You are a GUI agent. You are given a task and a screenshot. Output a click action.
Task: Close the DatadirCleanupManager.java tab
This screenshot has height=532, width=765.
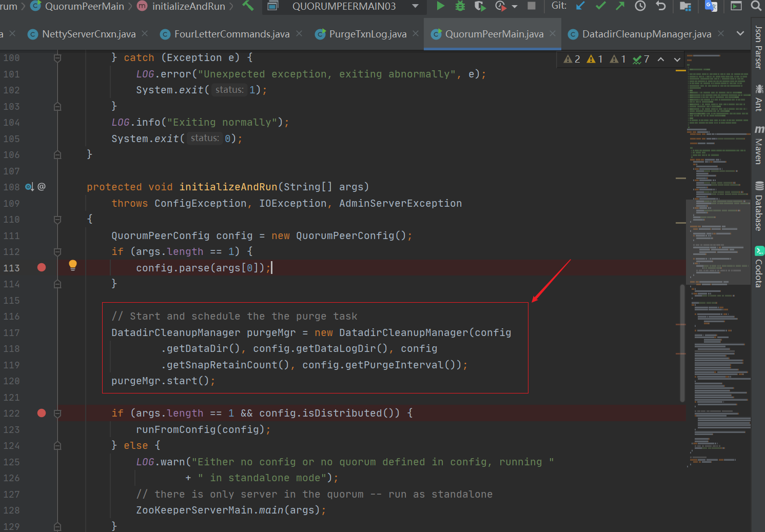[721, 33]
